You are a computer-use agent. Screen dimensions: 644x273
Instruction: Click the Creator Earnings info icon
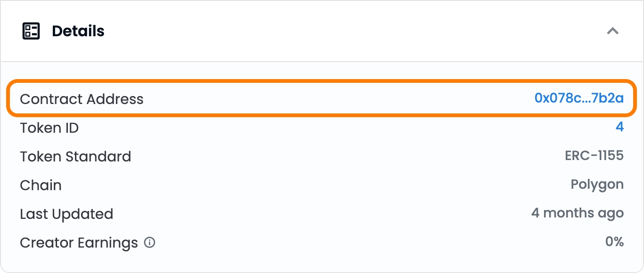[149, 243]
